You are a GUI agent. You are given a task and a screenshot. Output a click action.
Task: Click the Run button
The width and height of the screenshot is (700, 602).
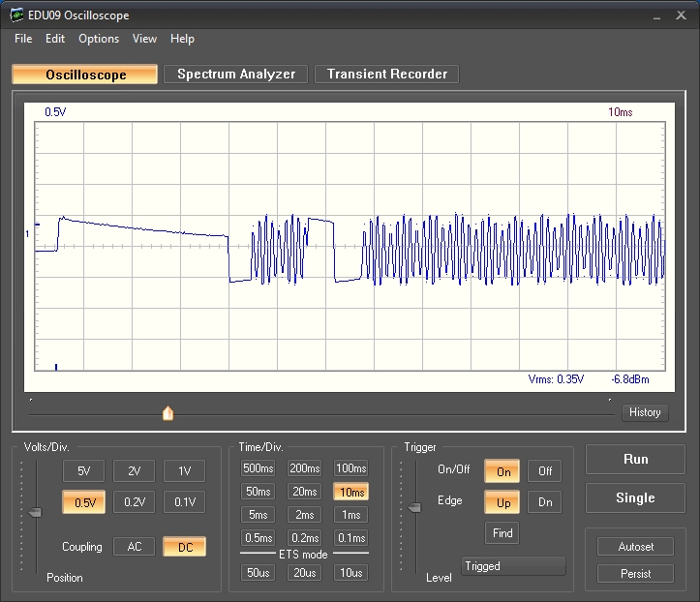(635, 460)
